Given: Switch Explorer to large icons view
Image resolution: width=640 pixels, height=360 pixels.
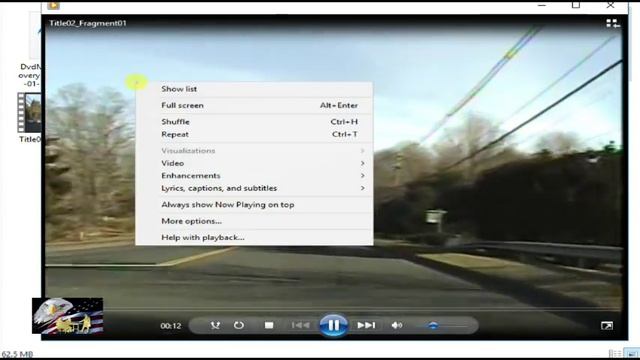Looking at the screenshot, I should 632,353.
